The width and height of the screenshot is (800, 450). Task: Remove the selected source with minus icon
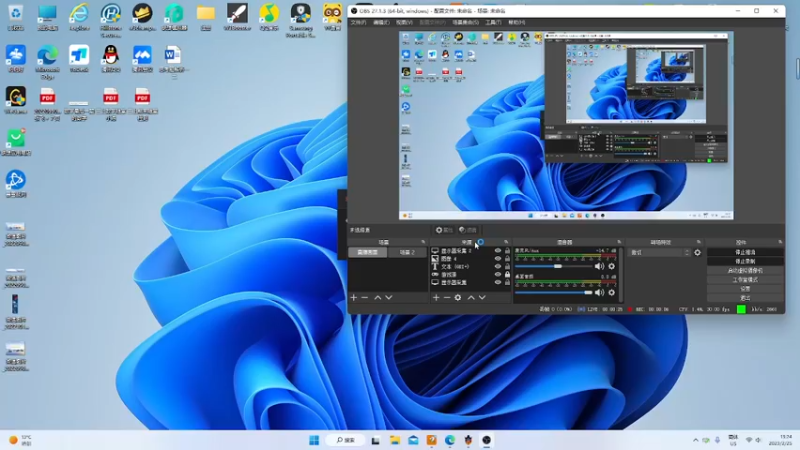(x=447, y=297)
